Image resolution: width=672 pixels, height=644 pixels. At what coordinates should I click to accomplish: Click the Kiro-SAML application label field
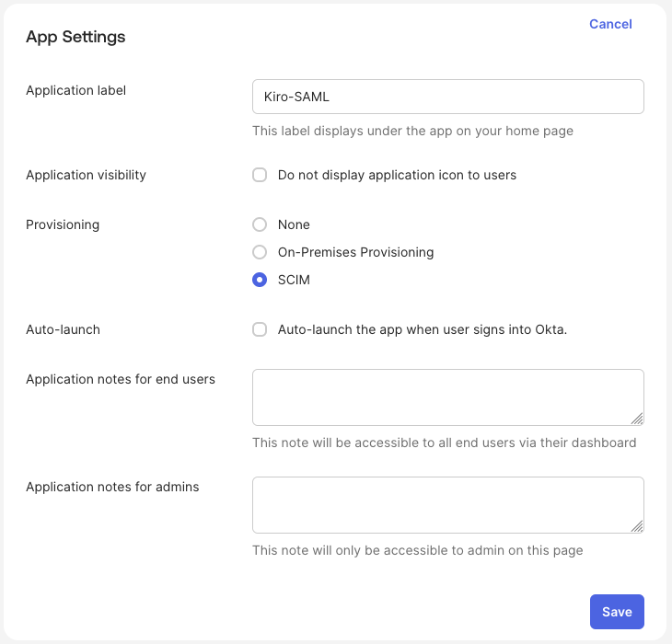click(447, 97)
